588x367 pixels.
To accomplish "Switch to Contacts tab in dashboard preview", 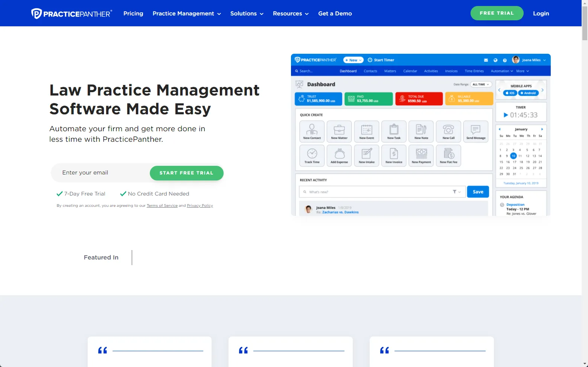I will click(x=370, y=71).
